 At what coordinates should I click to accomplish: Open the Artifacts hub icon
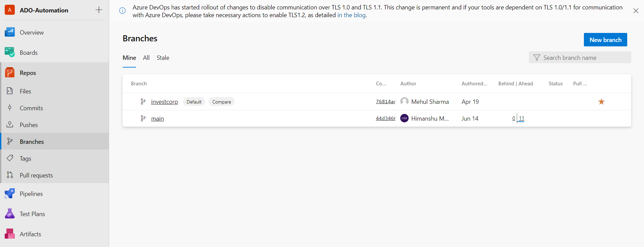coord(10,234)
